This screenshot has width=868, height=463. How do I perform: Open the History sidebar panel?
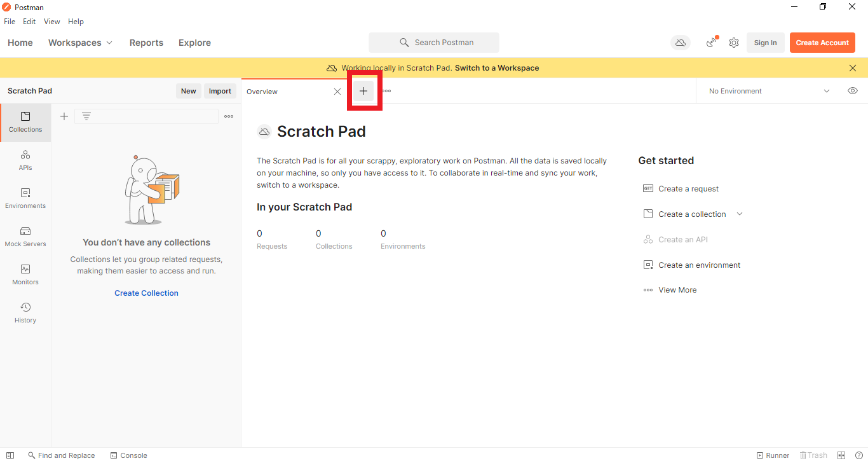coord(25,314)
